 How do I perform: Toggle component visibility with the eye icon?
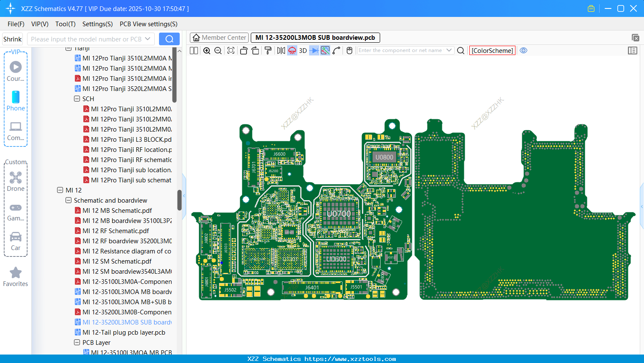tap(523, 50)
